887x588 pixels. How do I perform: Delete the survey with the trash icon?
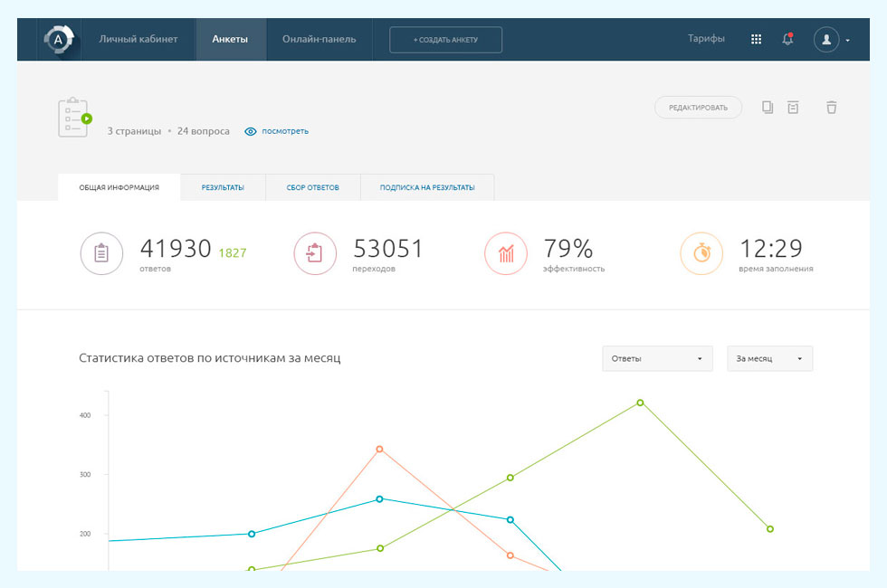coord(831,108)
